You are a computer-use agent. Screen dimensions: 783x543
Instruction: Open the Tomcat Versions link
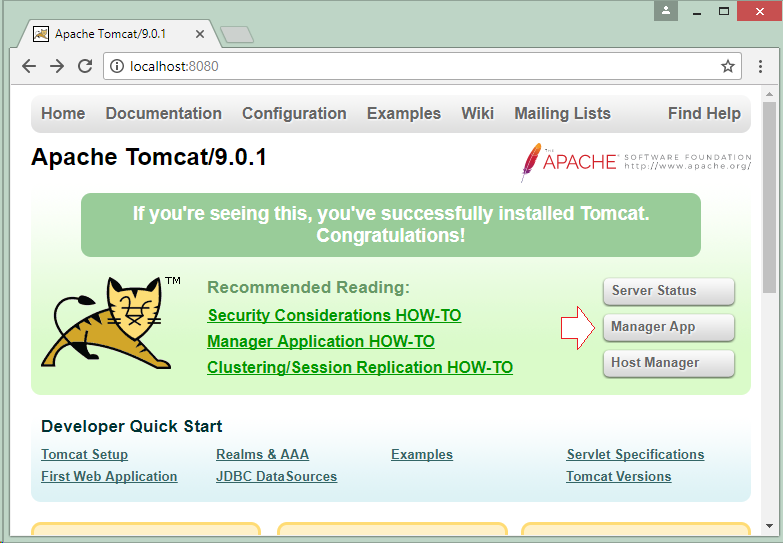(618, 476)
